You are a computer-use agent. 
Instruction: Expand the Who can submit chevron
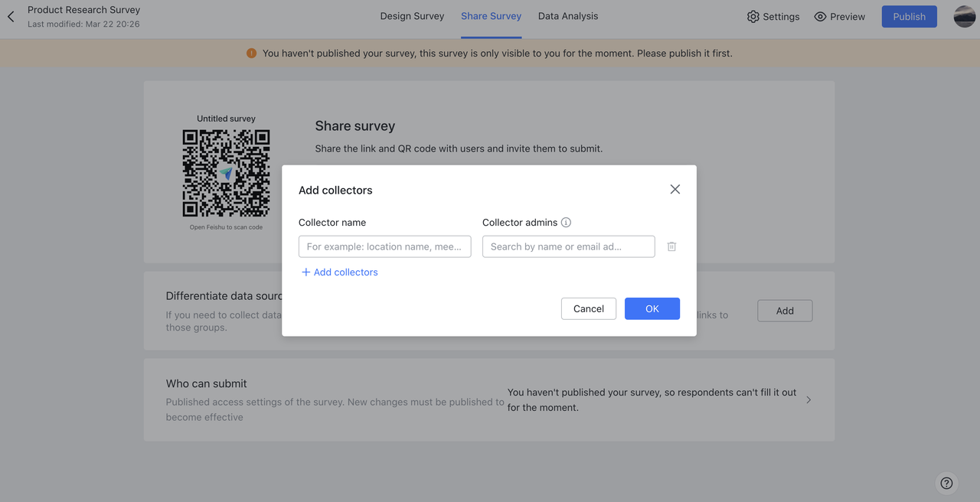pos(808,399)
